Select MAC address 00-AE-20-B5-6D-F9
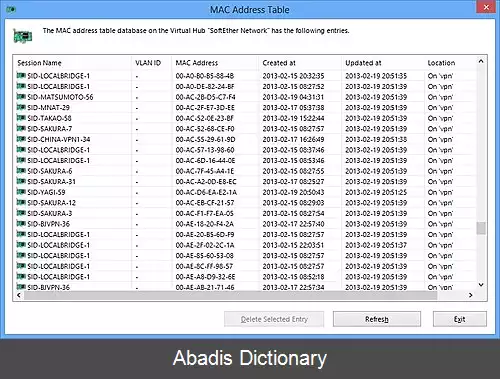This screenshot has width=500, height=379. [205, 234]
